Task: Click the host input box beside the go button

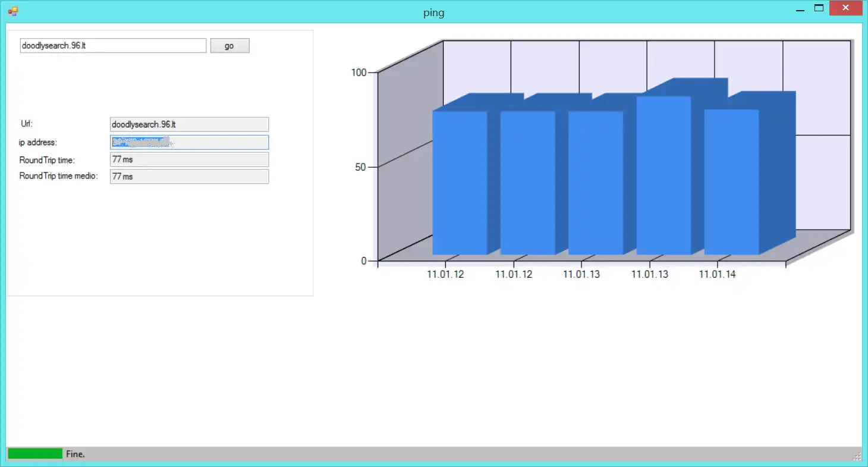Action: (113, 46)
